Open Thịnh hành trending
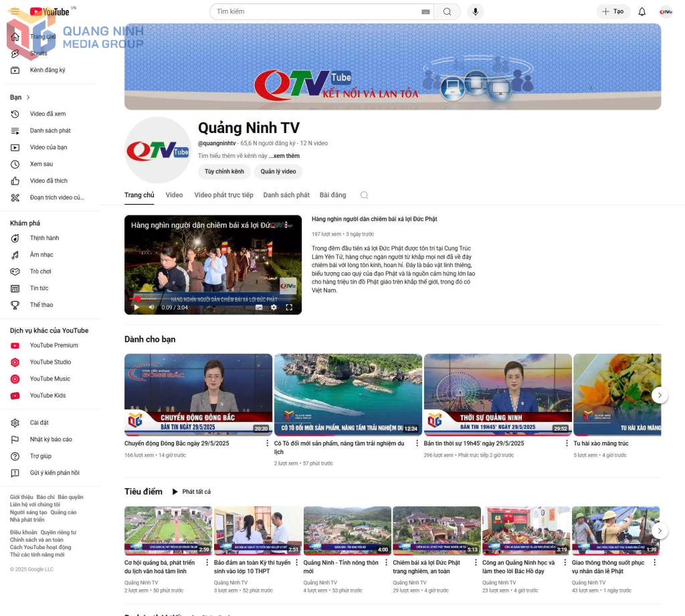Screen dimensions: 685x616 pos(44,238)
